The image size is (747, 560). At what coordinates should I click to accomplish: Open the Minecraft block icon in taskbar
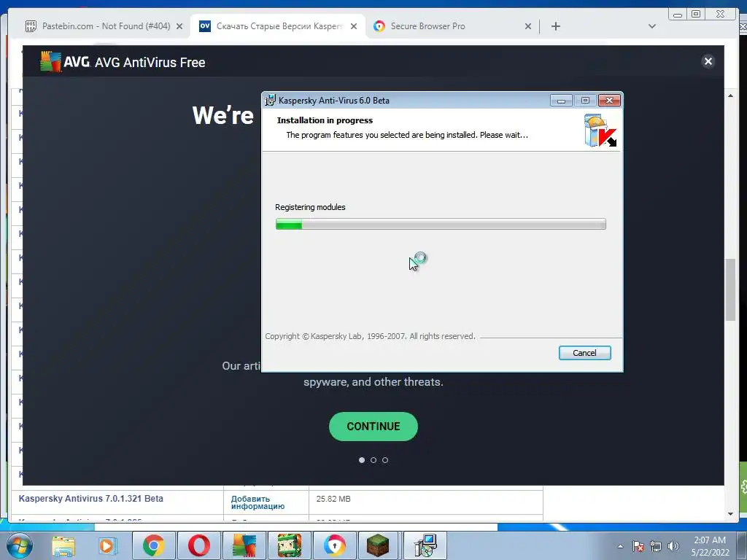tap(378, 545)
